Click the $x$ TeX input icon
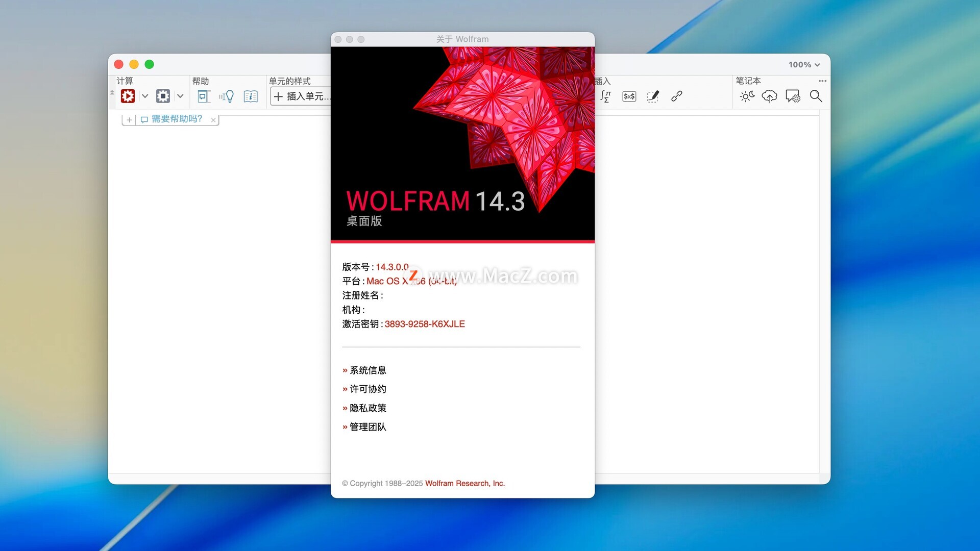The image size is (980, 551). click(x=629, y=96)
